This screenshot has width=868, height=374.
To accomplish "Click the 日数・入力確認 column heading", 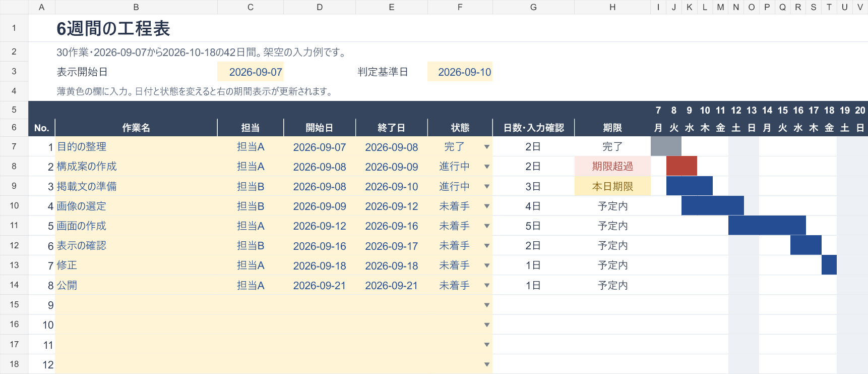I will click(533, 128).
